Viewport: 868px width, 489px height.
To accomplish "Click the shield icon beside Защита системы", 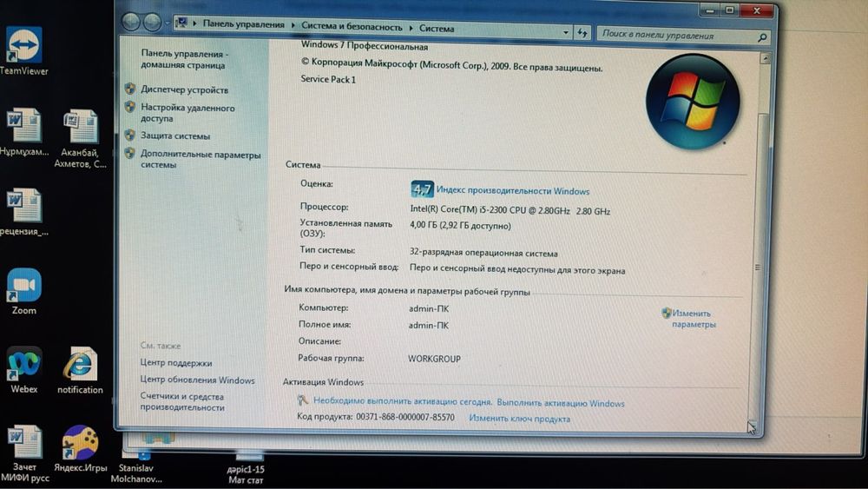I will tap(130, 135).
